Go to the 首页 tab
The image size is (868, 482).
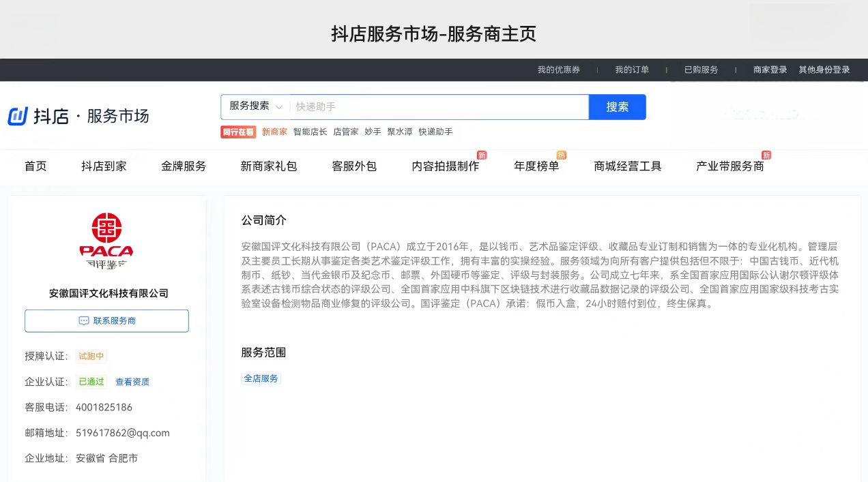point(35,166)
